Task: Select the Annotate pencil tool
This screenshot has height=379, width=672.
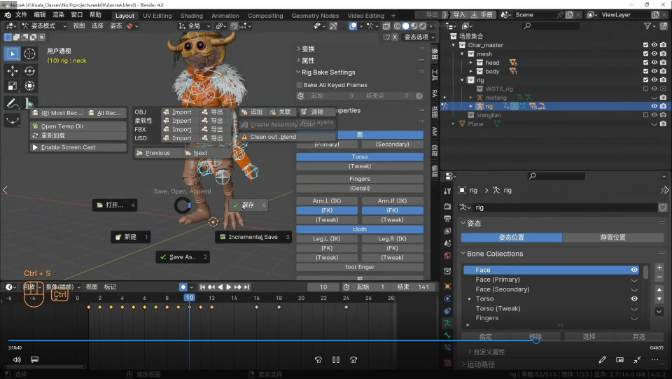Action: [x=12, y=103]
